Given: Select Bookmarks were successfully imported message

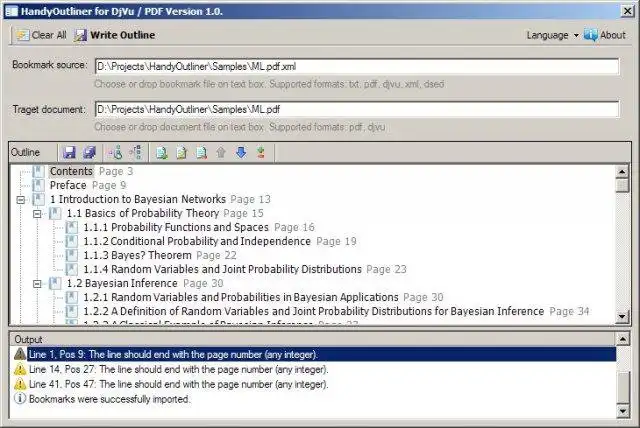Looking at the screenshot, I should pos(109,399).
